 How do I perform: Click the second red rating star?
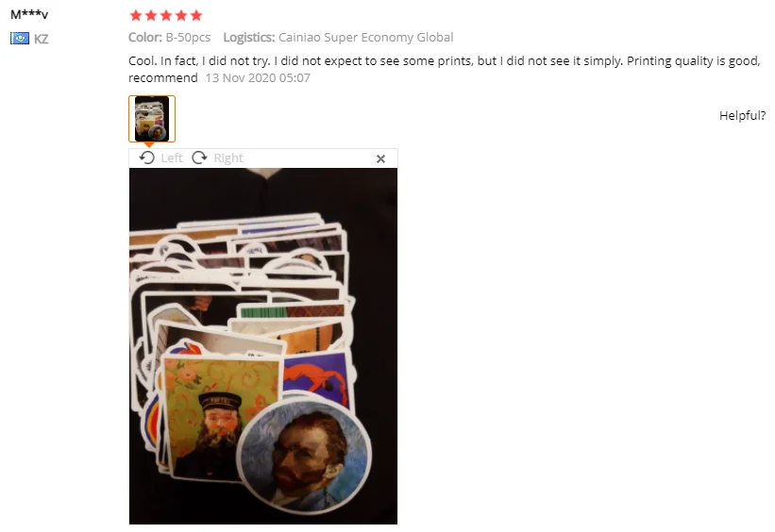[x=151, y=15]
